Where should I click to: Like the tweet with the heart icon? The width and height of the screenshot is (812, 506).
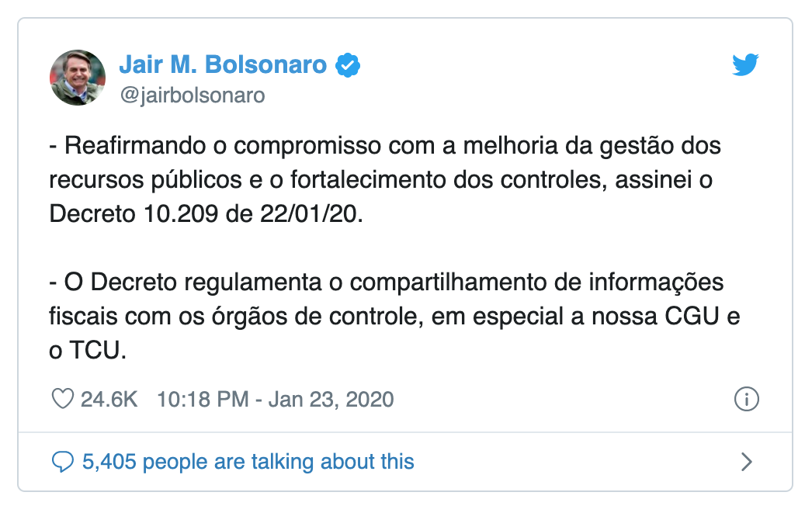61,400
